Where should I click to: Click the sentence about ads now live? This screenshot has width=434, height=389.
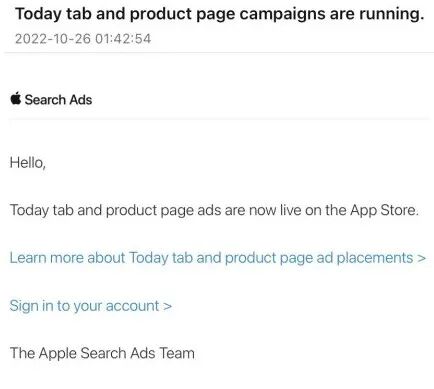pos(214,211)
